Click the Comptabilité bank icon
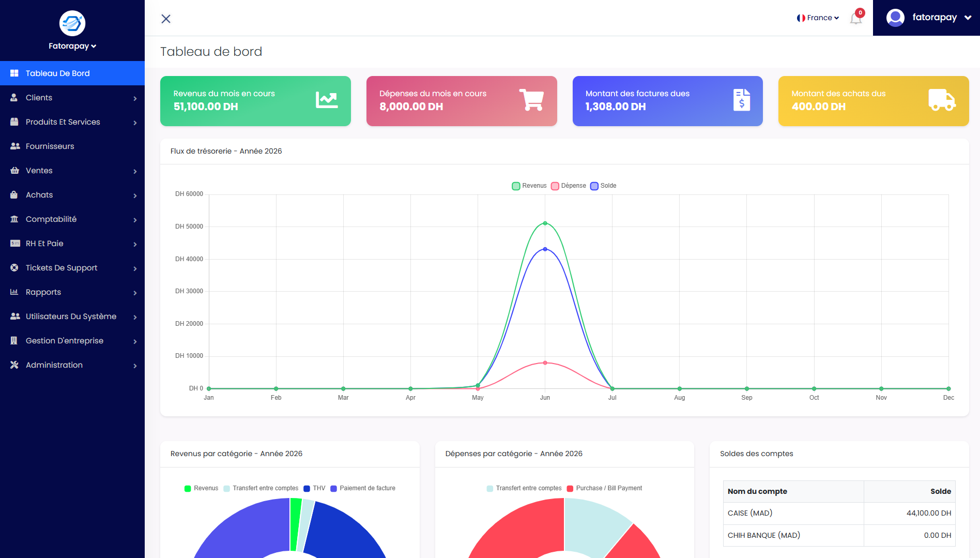980x558 pixels. 14,219
